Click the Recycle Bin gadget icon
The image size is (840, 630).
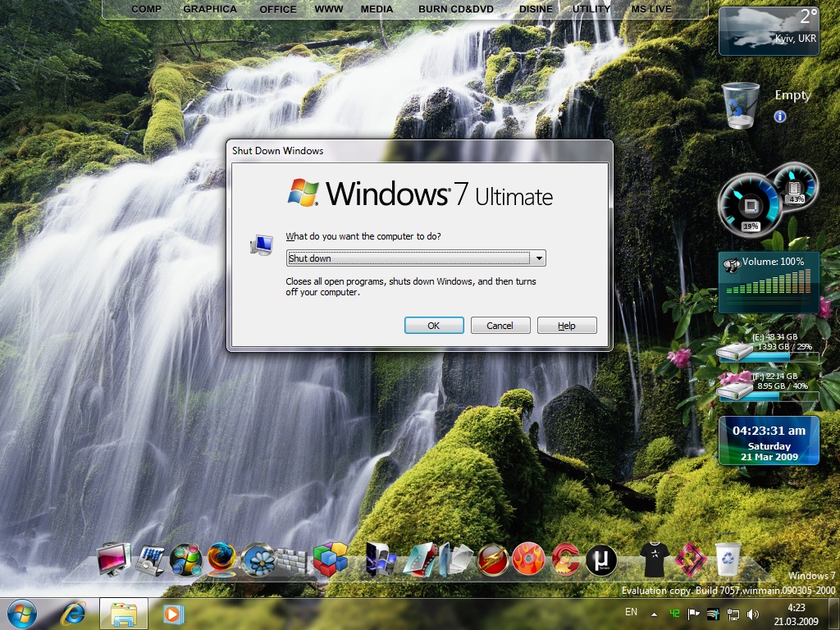point(741,106)
